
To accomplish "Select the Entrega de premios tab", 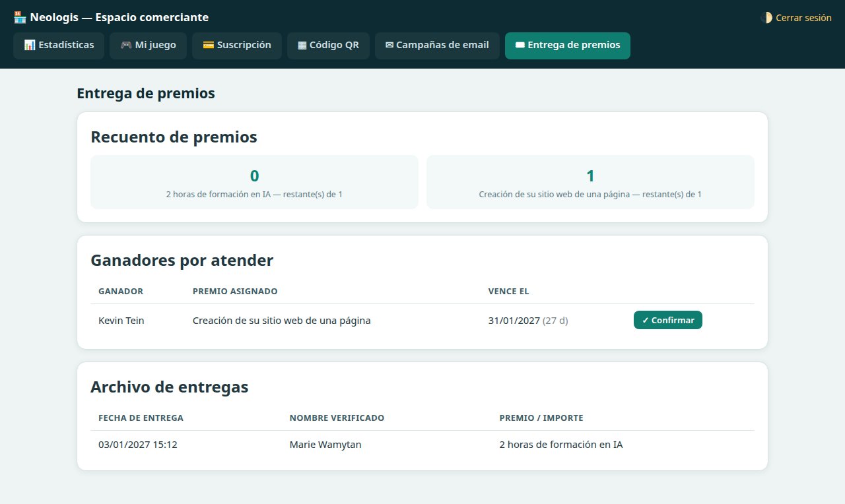I will [x=568, y=46].
